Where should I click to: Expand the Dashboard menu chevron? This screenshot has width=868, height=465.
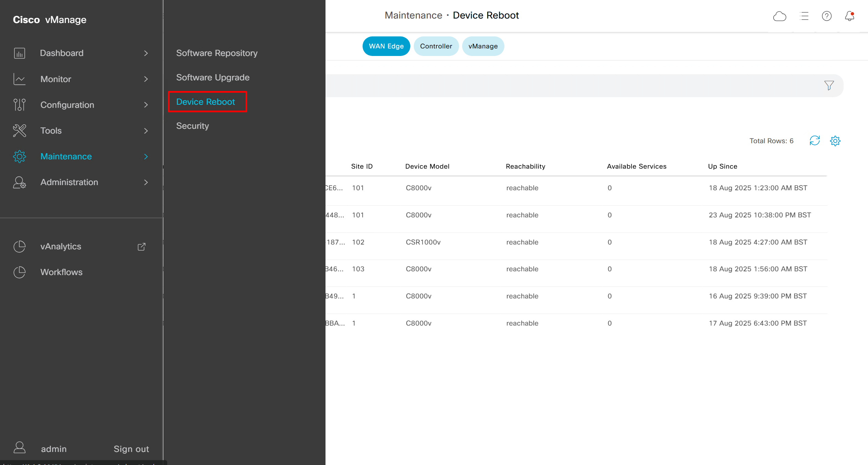pos(146,53)
